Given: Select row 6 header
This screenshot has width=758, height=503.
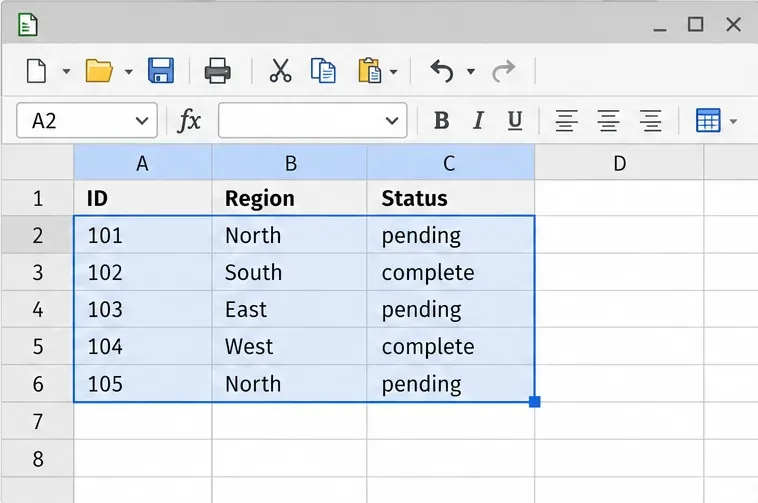Looking at the screenshot, I should pyautogui.click(x=38, y=384).
